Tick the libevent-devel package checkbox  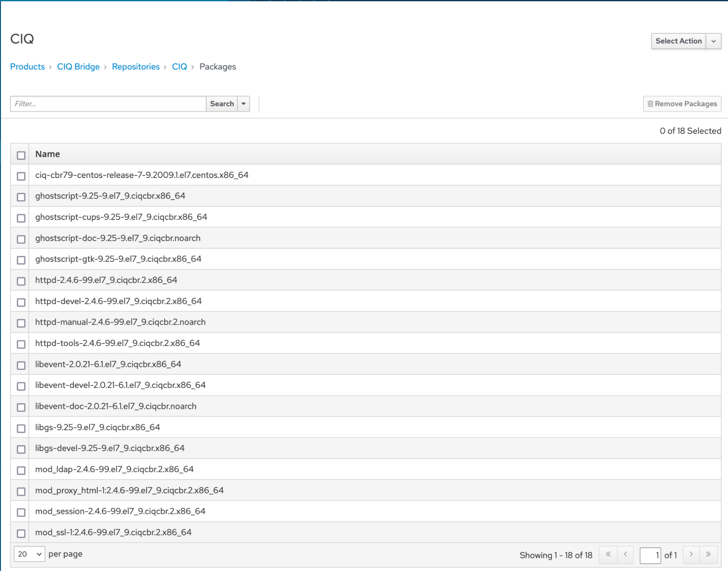point(21,386)
